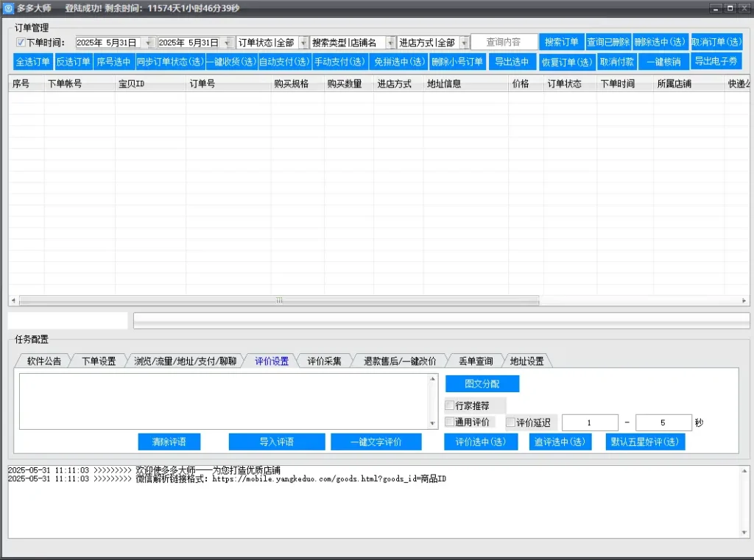Click 恢复订单(选) button

pyautogui.click(x=567, y=62)
